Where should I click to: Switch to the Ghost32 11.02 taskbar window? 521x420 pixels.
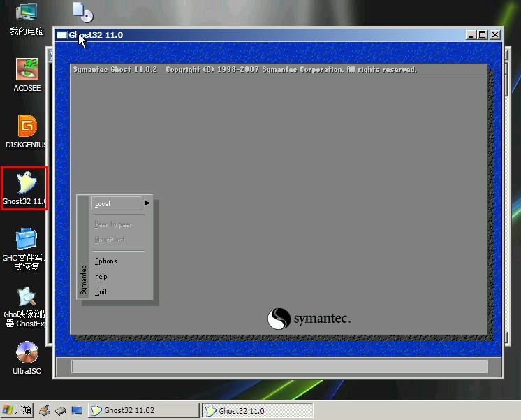pos(144,410)
